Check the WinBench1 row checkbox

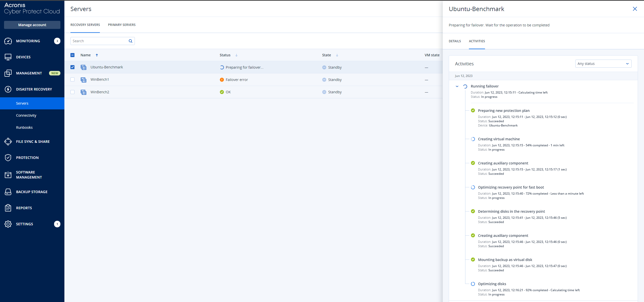coord(72,79)
